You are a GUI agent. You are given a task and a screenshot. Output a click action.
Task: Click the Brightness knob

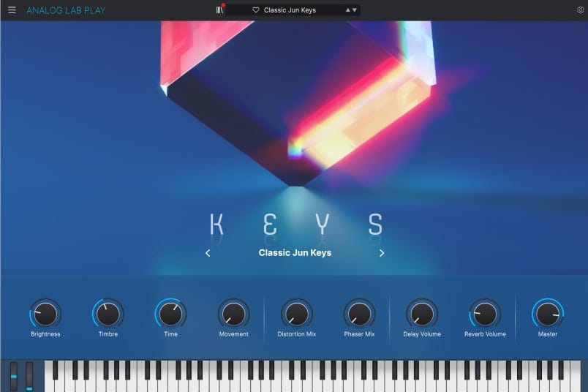point(45,314)
